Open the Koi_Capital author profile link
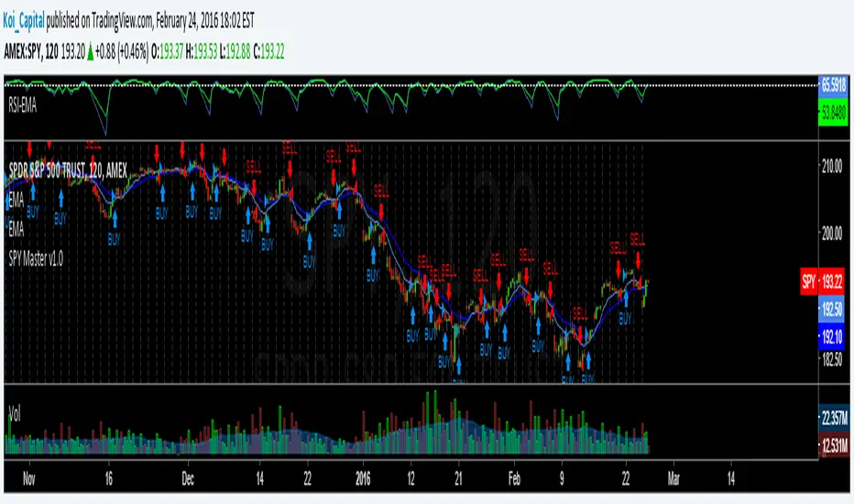The image size is (854, 504). coord(24,21)
